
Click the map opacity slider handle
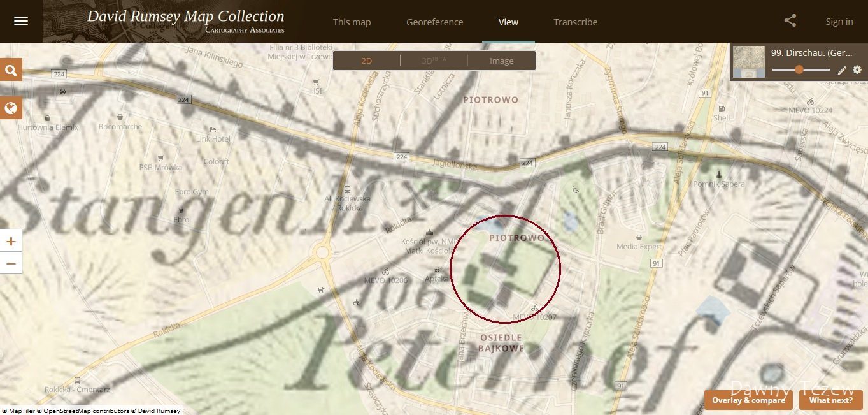click(799, 69)
